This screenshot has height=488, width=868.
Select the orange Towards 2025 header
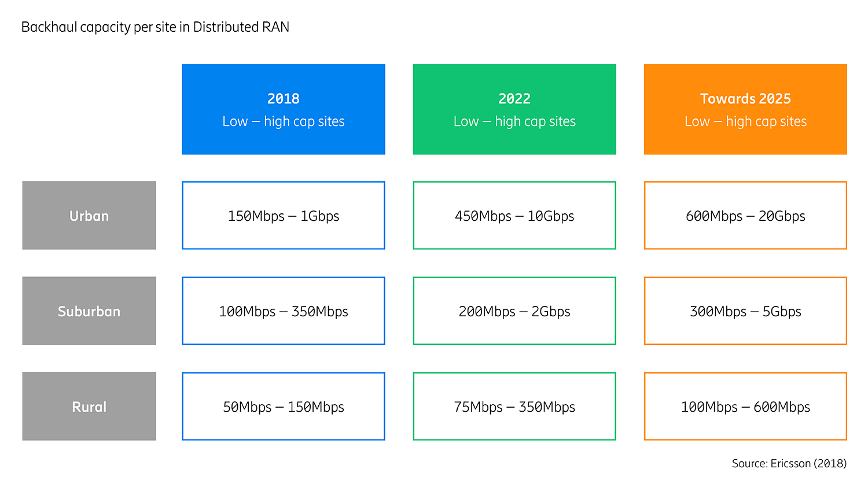click(745, 109)
